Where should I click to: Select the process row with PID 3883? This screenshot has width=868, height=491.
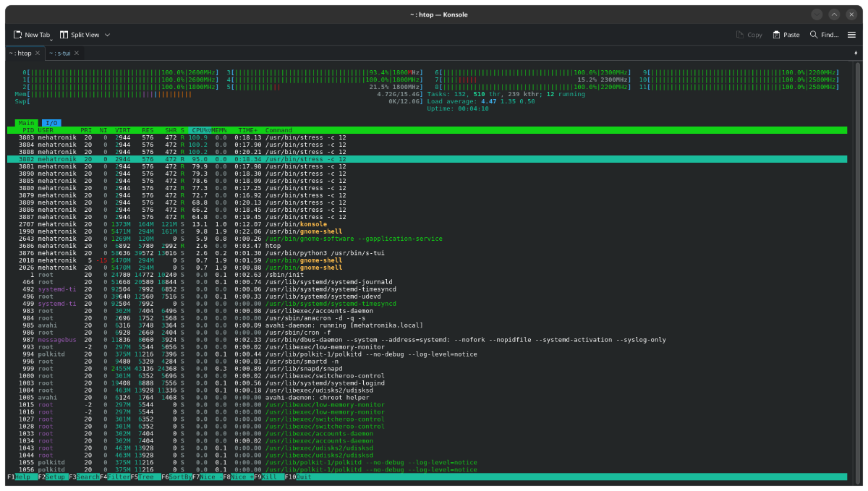pos(427,137)
